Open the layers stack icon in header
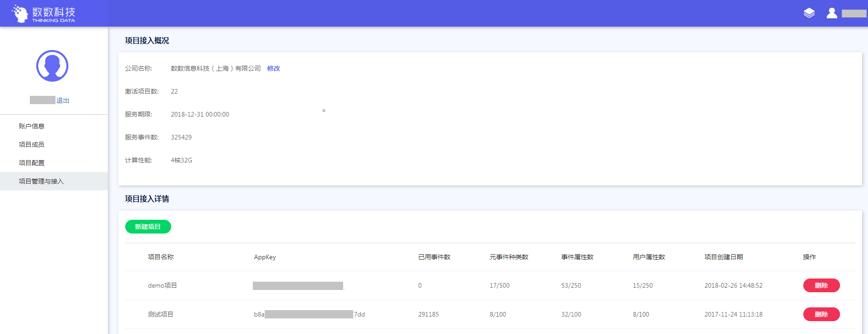 [x=809, y=13]
